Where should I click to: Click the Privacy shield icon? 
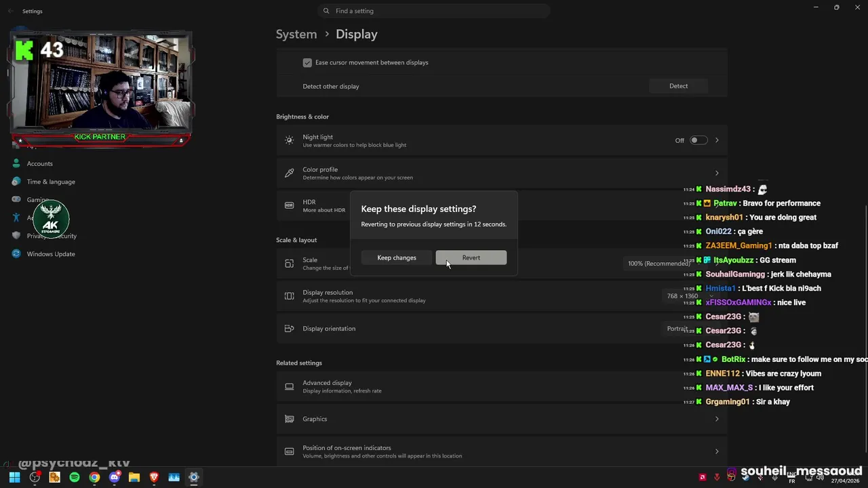(x=16, y=236)
